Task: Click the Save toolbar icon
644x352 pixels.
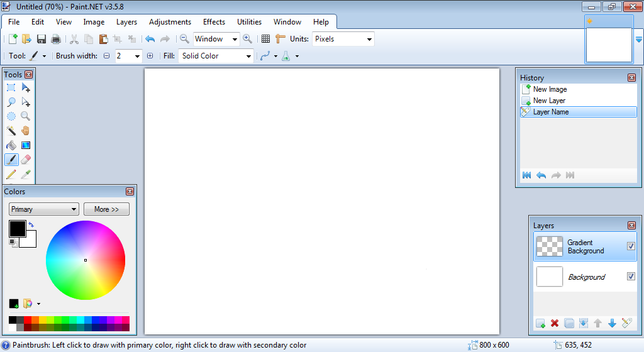Action: click(41, 39)
